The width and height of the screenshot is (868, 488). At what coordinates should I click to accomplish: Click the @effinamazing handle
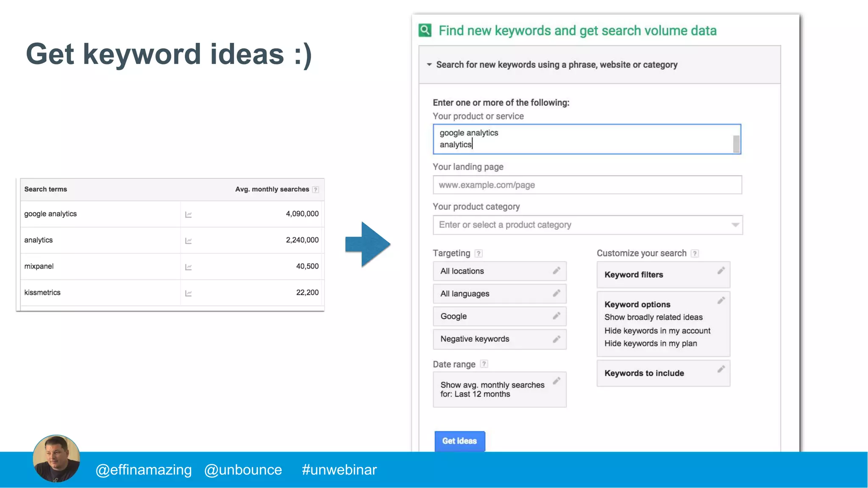click(144, 470)
